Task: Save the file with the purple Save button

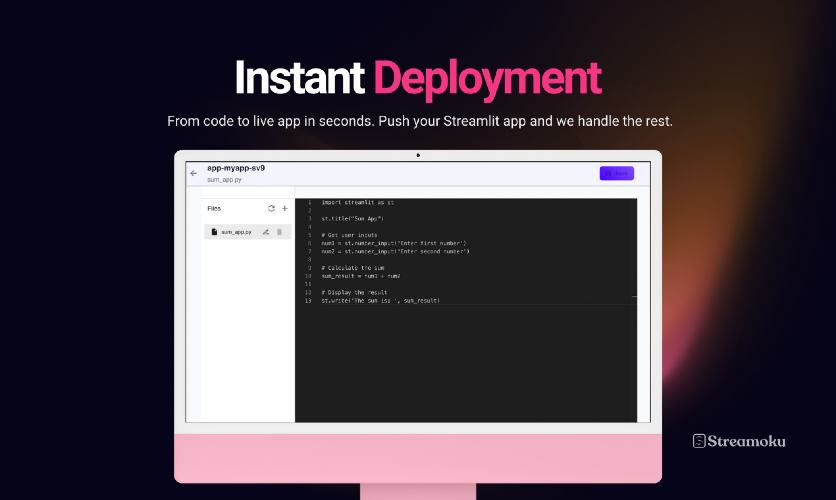Action: tap(617, 173)
